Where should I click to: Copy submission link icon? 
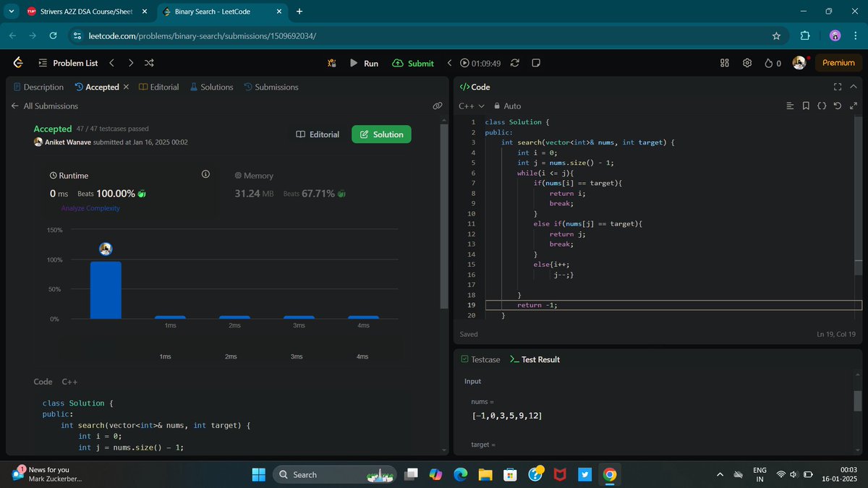click(438, 106)
